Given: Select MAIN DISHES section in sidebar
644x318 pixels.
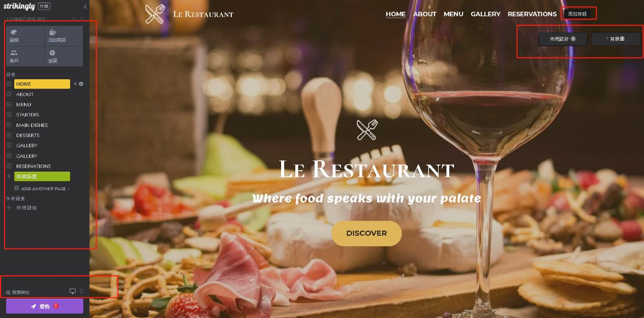Looking at the screenshot, I should pyautogui.click(x=32, y=125).
